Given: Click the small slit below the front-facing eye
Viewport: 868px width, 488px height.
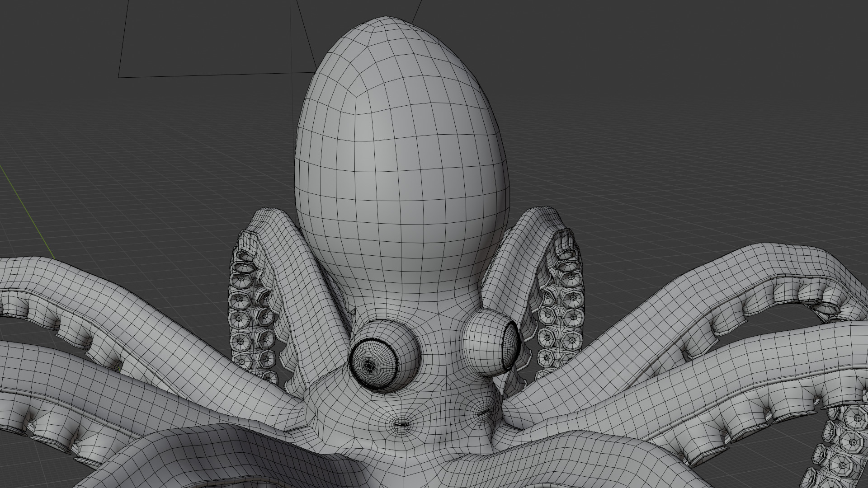Looking at the screenshot, I should 401,424.
